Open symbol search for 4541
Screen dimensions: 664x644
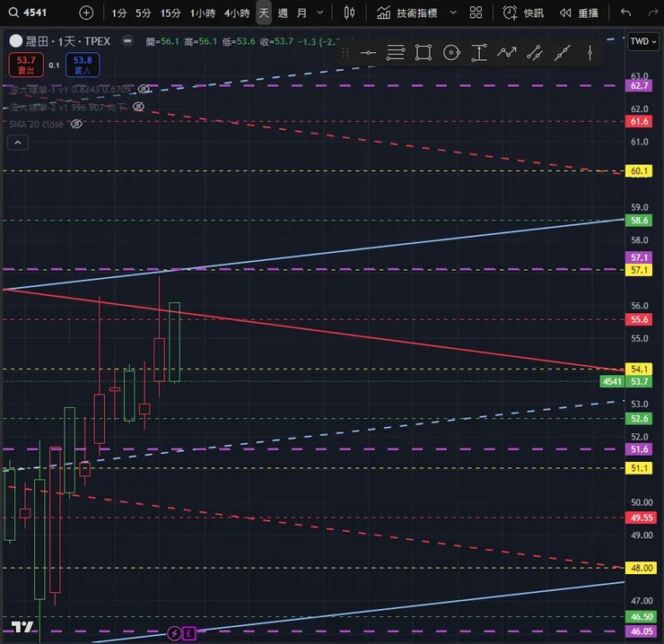[28, 13]
